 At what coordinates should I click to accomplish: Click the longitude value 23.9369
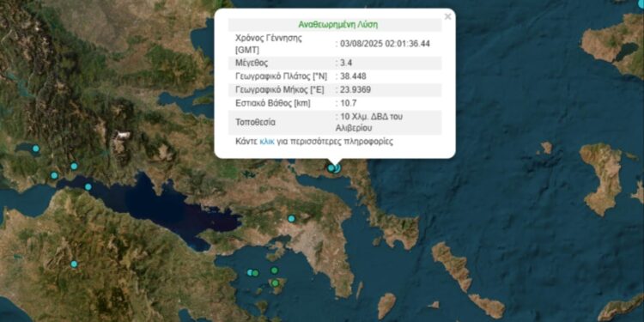pyautogui.click(x=355, y=90)
